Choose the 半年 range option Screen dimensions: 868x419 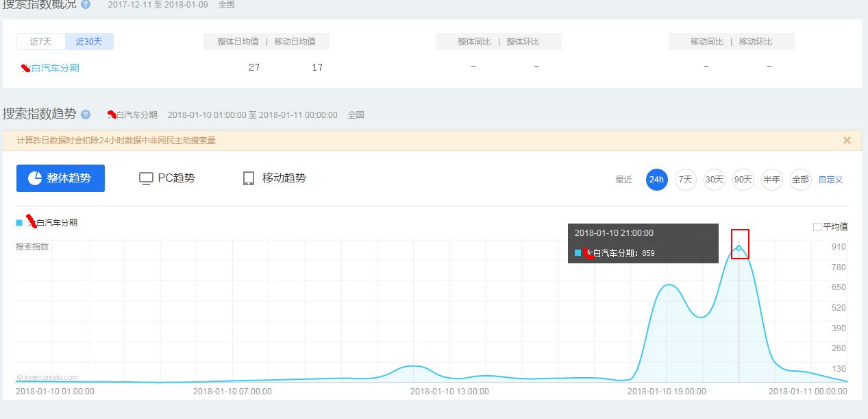[x=771, y=180]
